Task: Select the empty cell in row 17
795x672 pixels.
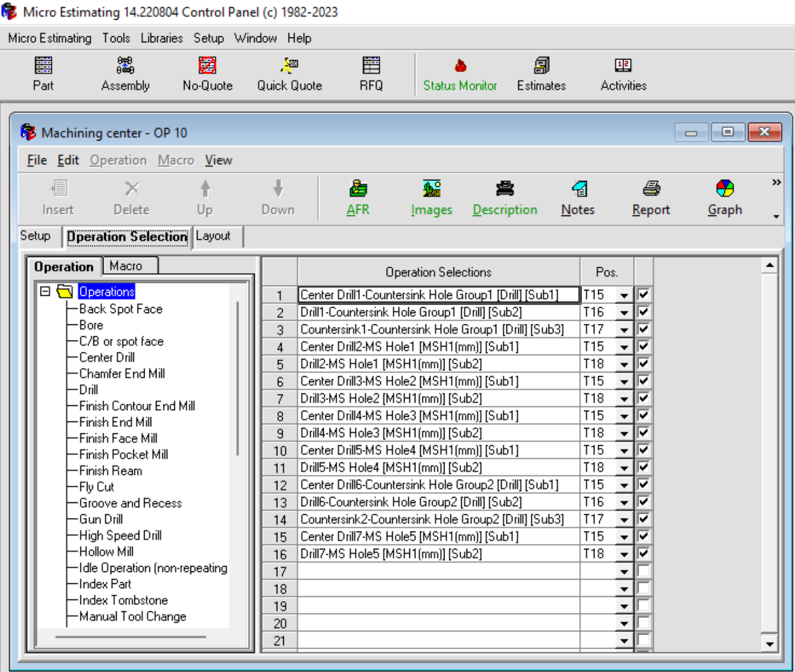Action: click(439, 571)
